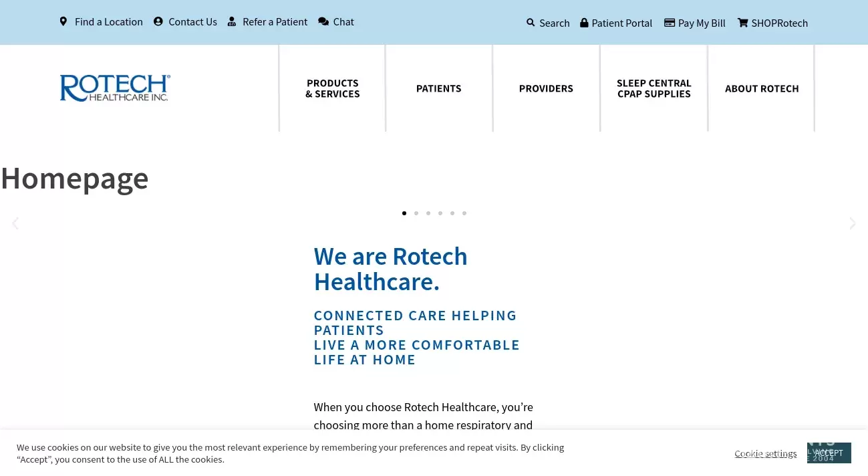868x476 pixels.
Task: Open the Providers menu item
Action: (546, 88)
